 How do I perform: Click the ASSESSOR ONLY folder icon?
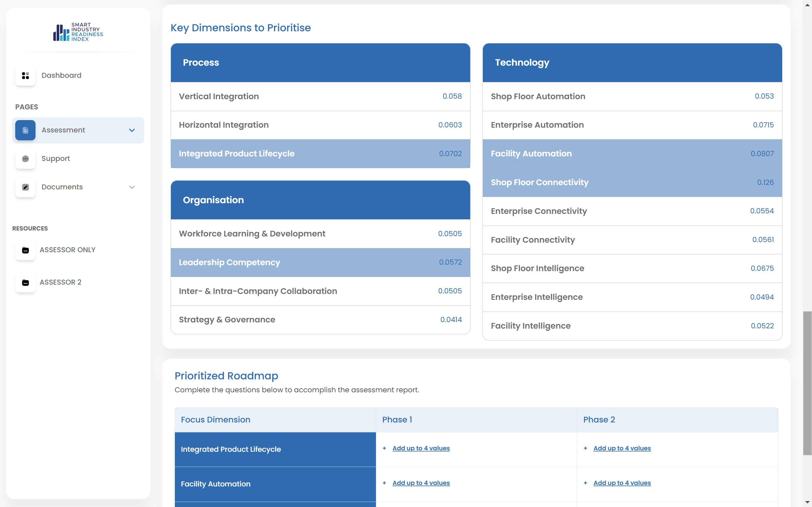pyautogui.click(x=25, y=250)
